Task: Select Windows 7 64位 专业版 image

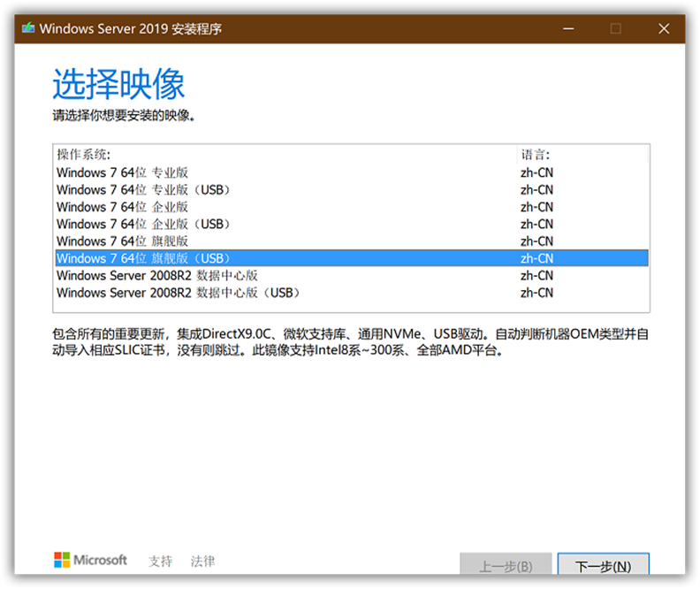Action: tap(352, 172)
